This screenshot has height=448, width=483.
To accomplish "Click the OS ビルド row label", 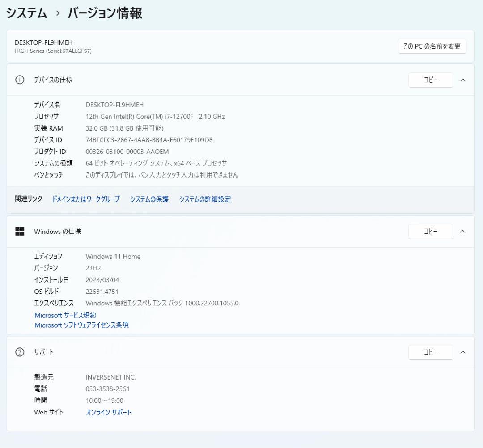I will tap(47, 292).
